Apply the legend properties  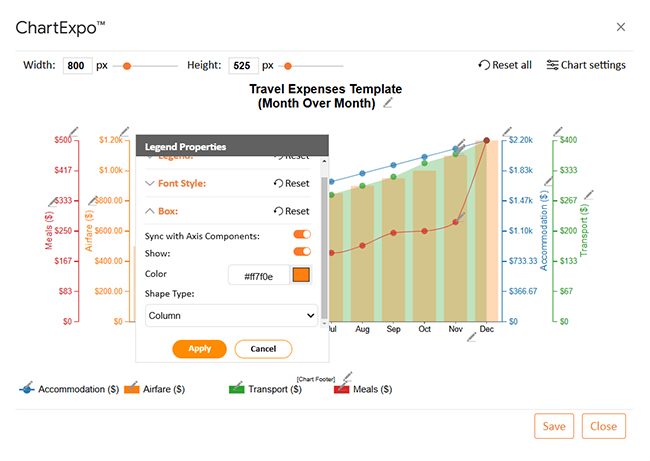[x=199, y=349]
